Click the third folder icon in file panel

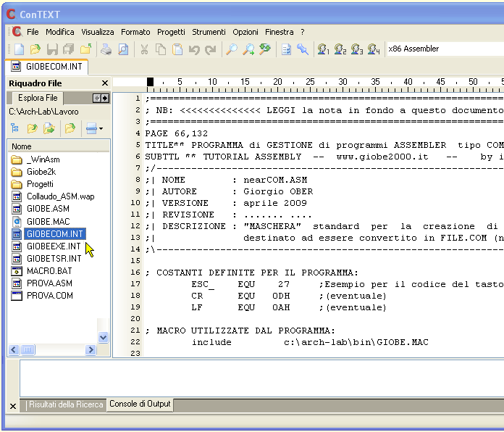pos(70,128)
